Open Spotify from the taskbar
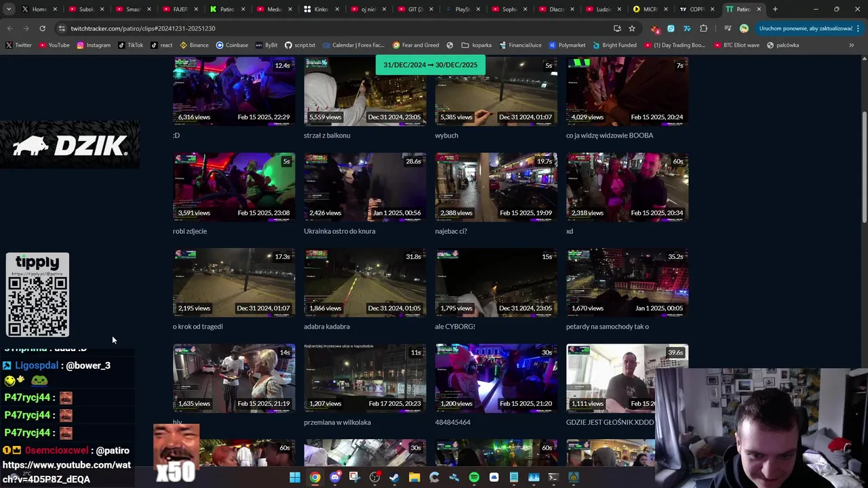The width and height of the screenshot is (868, 488). point(474,477)
